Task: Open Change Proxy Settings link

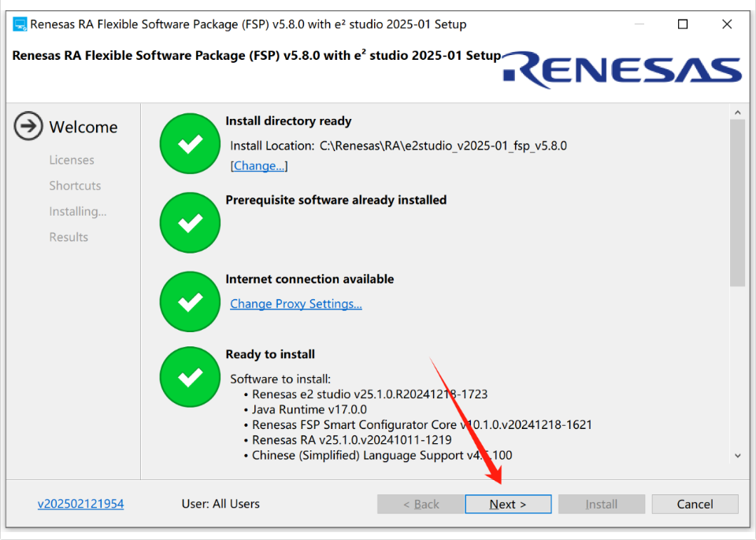Action: pos(295,304)
